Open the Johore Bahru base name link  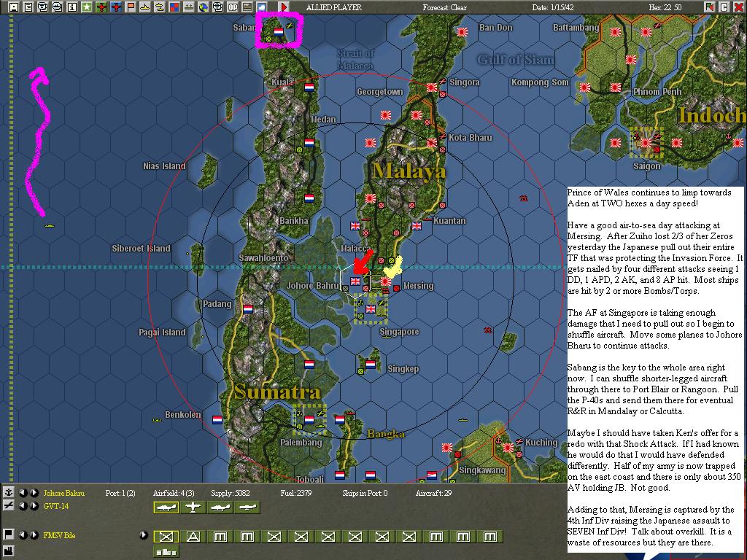pyautogui.click(x=64, y=493)
